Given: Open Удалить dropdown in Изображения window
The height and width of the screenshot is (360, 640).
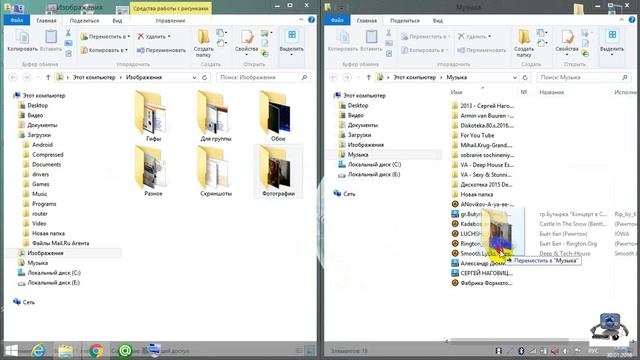Looking at the screenshot, I should click(x=153, y=36).
